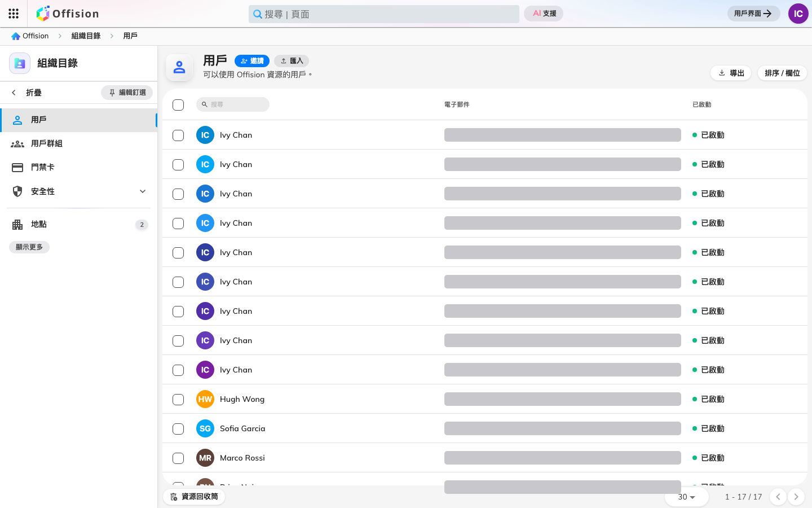The image size is (812, 508).
Task: Click the 電子郵件 column header
Action: click(x=457, y=105)
